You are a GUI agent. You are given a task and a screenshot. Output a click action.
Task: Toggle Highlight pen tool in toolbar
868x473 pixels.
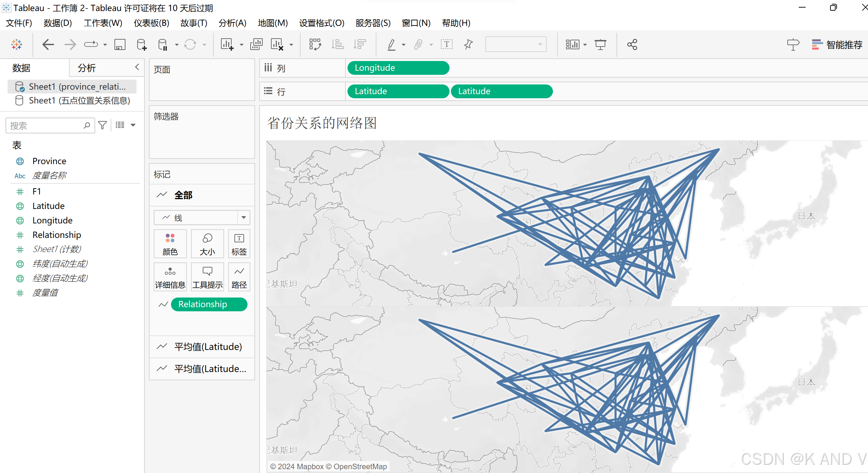391,44
